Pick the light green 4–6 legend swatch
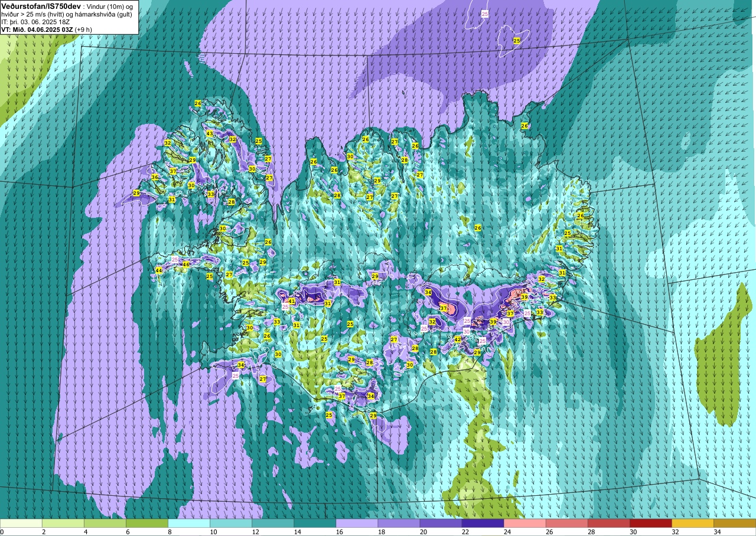This screenshot has height=536, width=756. (x=105, y=523)
